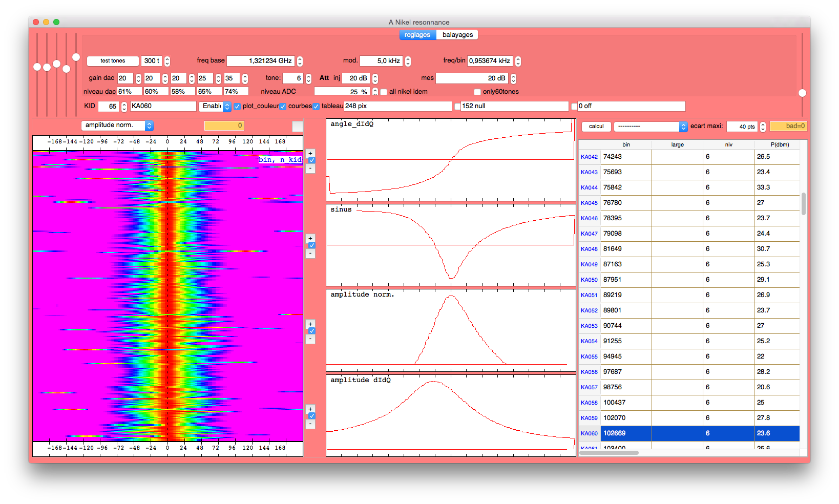The width and height of the screenshot is (839, 504).
Task: Select the reglages tab
Action: (417, 35)
